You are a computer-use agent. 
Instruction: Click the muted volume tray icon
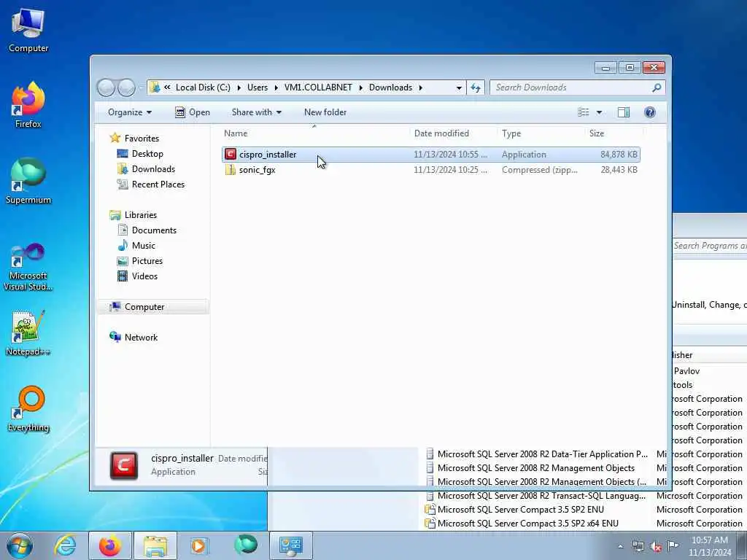[x=656, y=547]
